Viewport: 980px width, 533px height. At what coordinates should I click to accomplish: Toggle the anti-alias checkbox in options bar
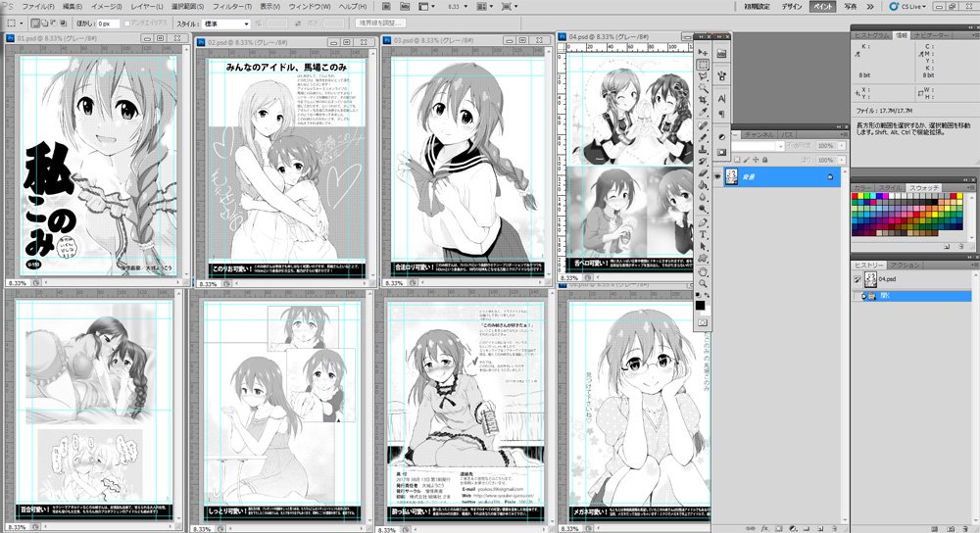(127, 24)
